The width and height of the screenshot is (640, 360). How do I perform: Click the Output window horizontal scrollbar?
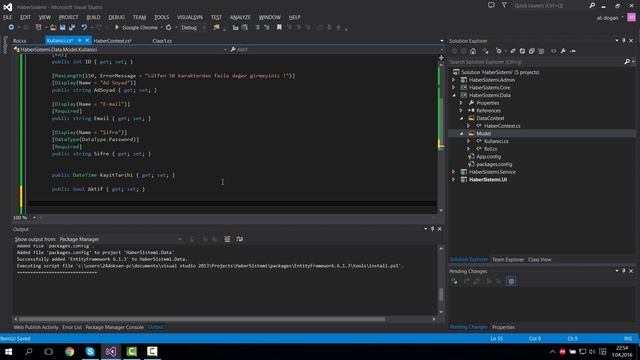tap(224, 319)
